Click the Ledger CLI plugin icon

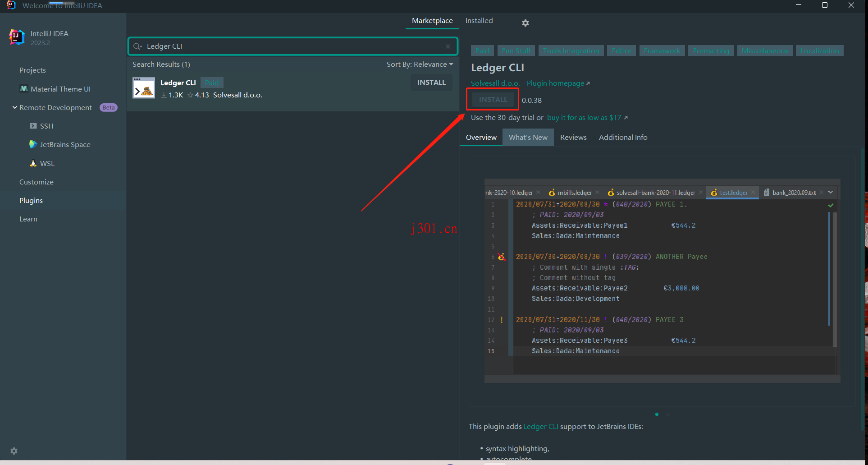(x=144, y=88)
